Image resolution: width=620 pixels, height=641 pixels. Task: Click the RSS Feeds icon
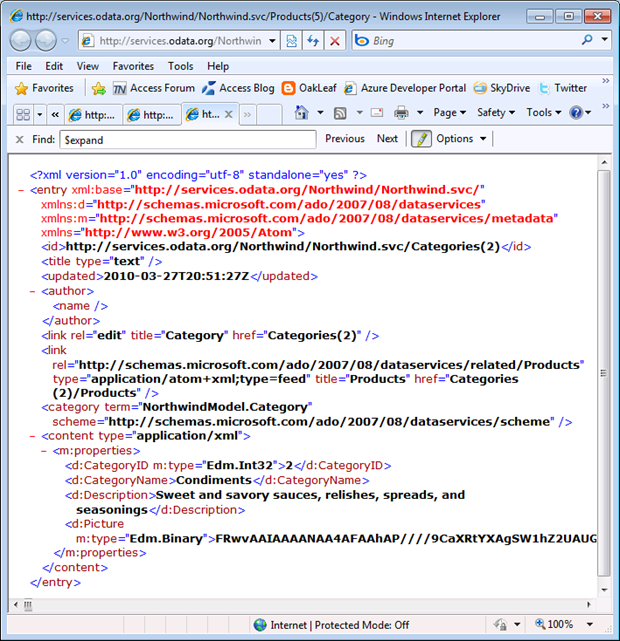[x=340, y=113]
